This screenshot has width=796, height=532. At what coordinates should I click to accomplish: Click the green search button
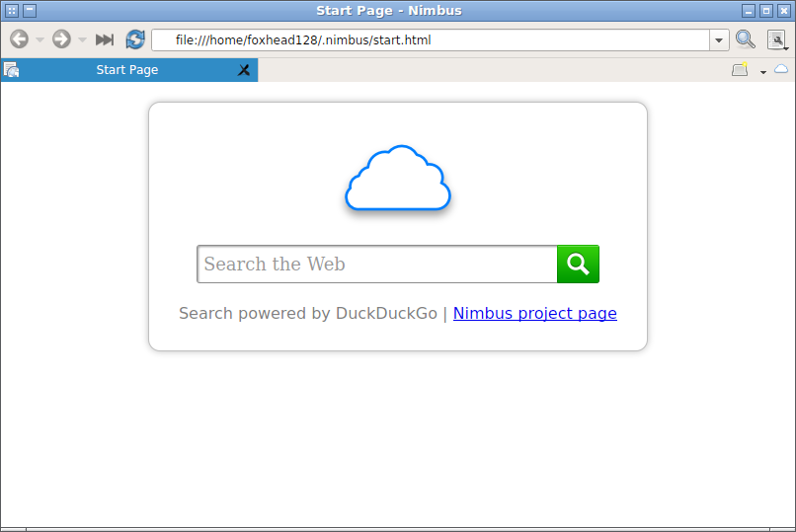point(578,265)
